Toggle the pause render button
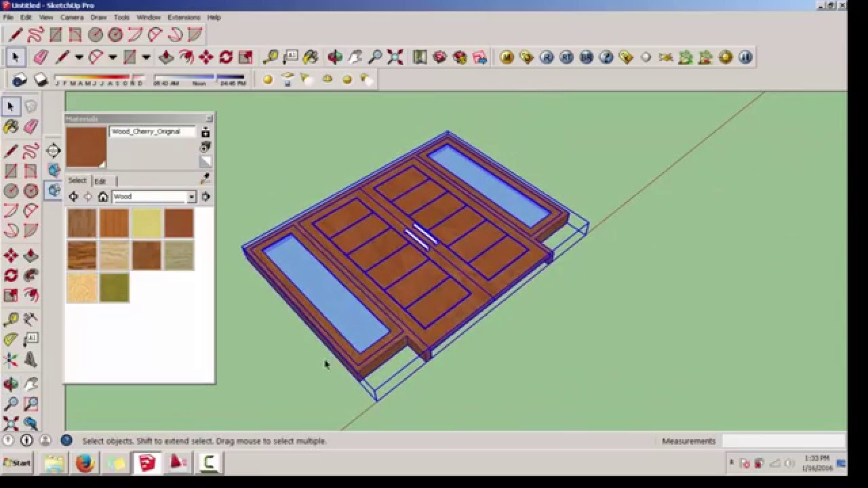 [745, 58]
